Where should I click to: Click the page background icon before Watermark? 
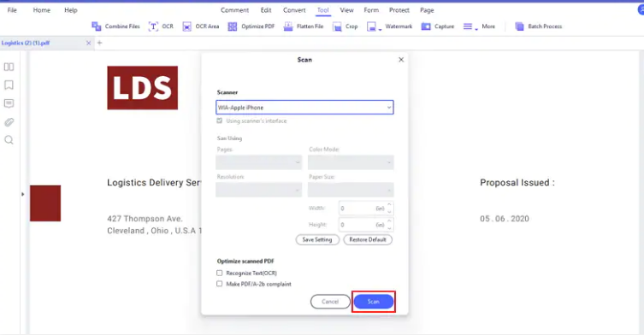pos(371,26)
